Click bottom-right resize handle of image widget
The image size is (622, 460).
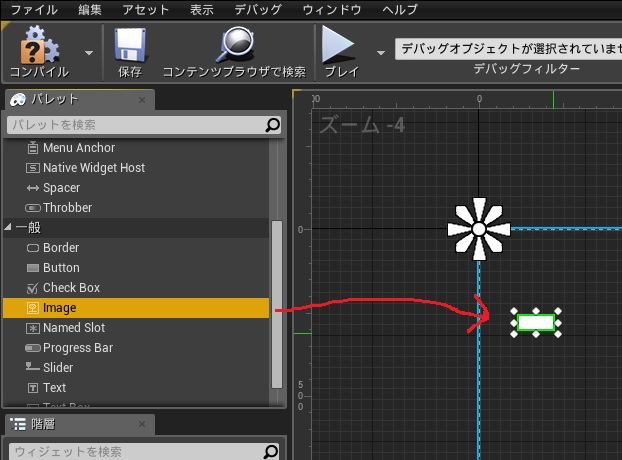pyautogui.click(x=558, y=334)
